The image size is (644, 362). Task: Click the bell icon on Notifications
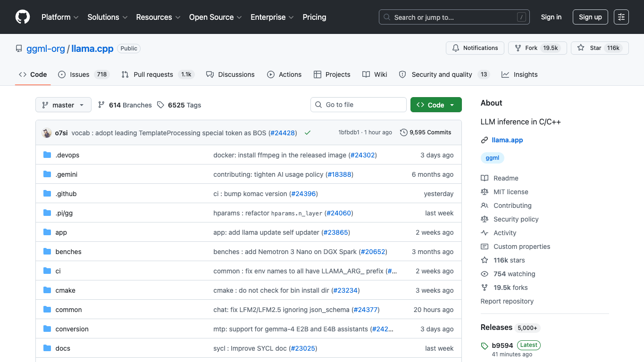click(x=456, y=48)
